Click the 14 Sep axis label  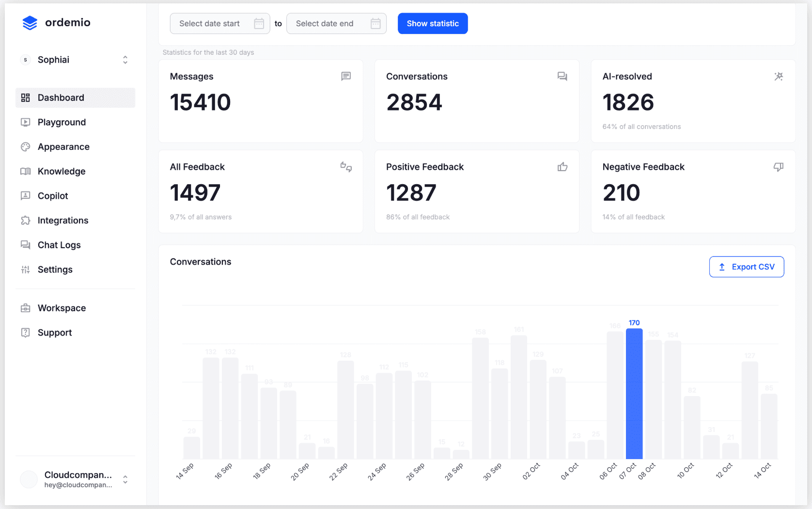[185, 471]
